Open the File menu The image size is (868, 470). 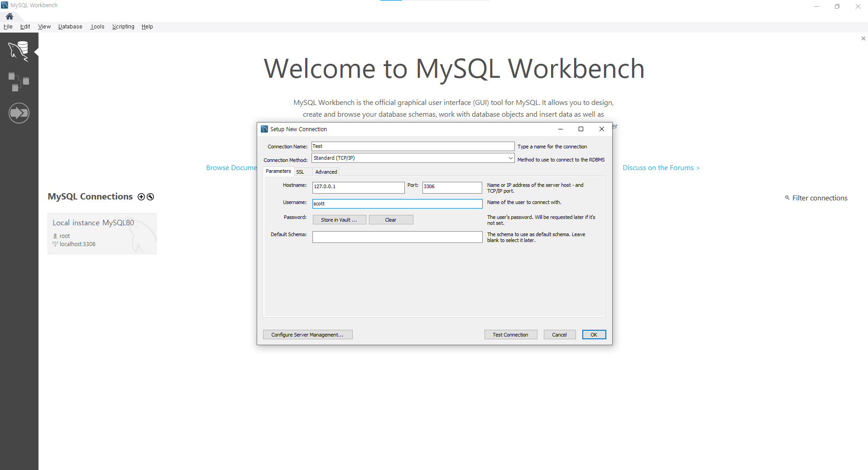pos(8,27)
